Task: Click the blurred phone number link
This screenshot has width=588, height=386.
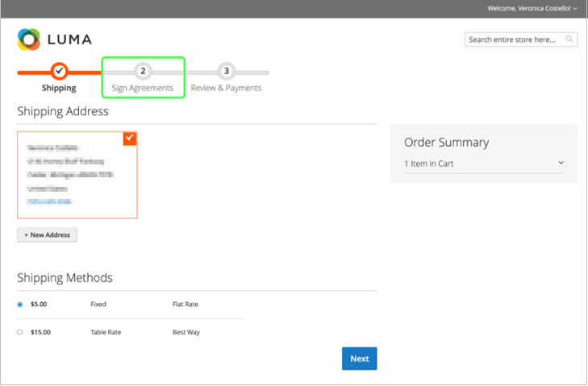Action: pos(49,201)
